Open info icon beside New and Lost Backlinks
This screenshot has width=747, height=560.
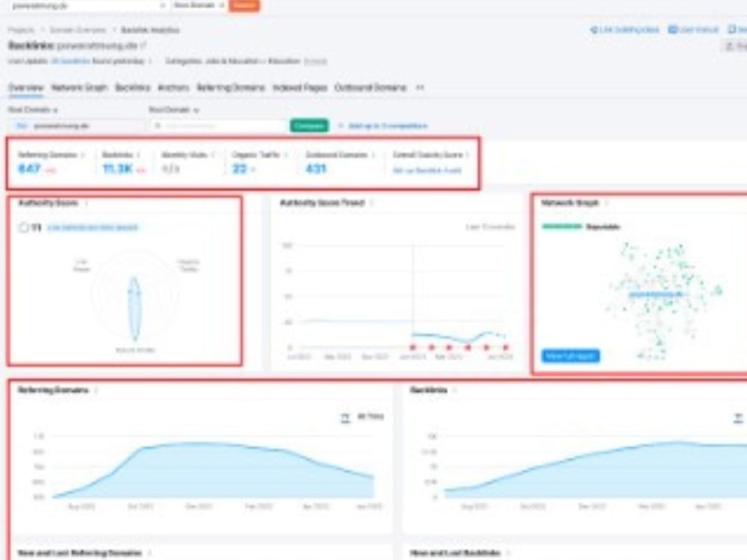(508, 553)
